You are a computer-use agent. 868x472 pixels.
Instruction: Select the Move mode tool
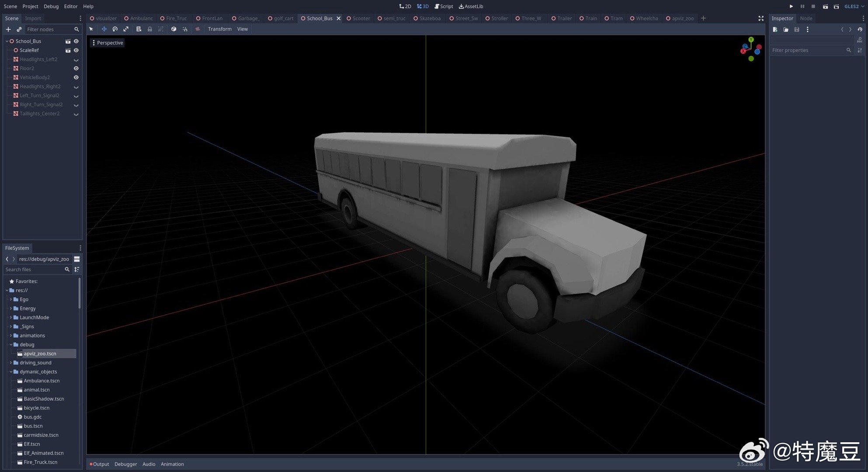(104, 29)
